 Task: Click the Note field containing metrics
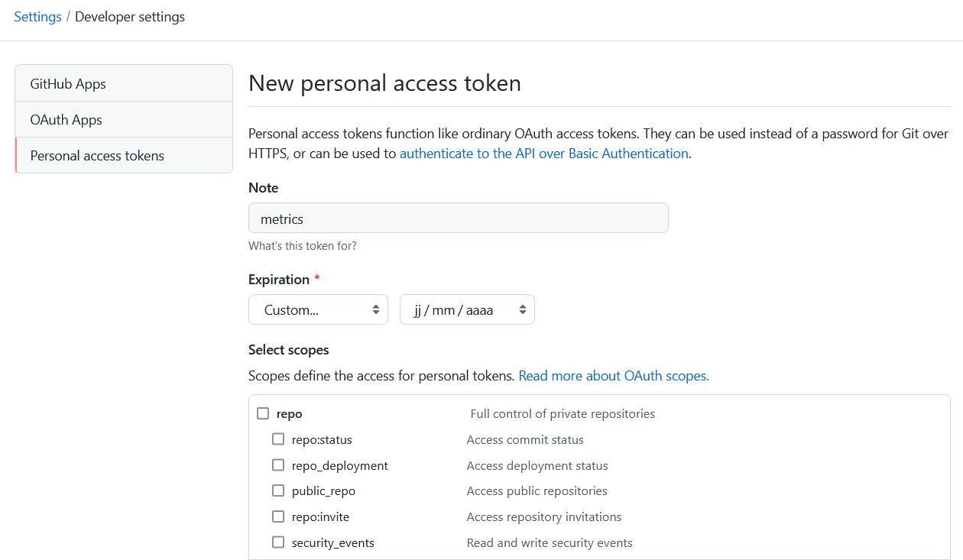(x=458, y=218)
